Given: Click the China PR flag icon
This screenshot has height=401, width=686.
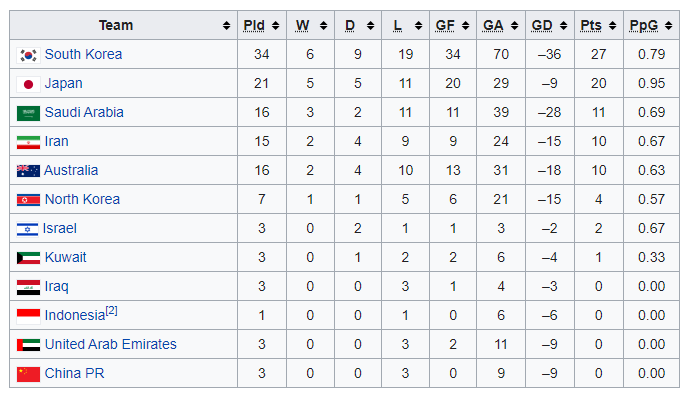Looking at the screenshot, I should click(28, 374).
